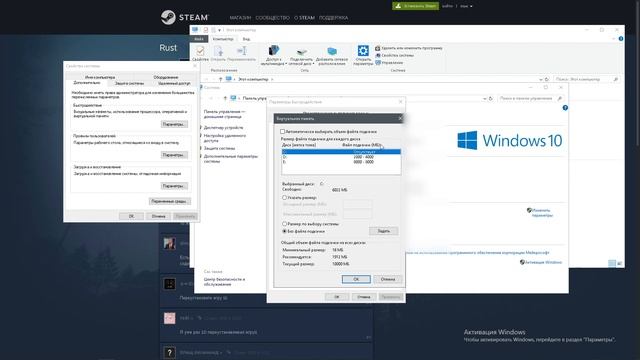Click the dark avatar in Steam comments
This screenshot has width=640, height=360.
pyautogui.click(x=169, y=284)
